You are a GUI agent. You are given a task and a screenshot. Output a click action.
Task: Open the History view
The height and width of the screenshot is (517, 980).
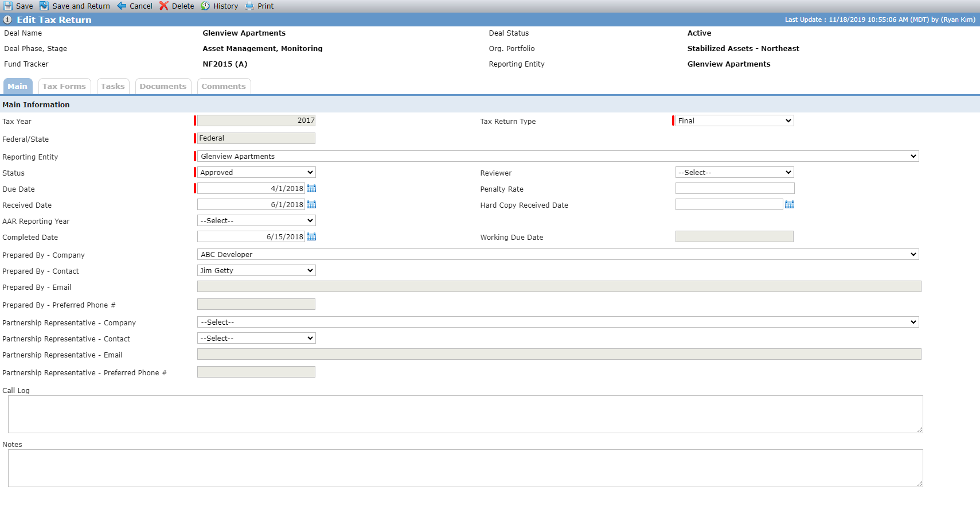pos(226,6)
